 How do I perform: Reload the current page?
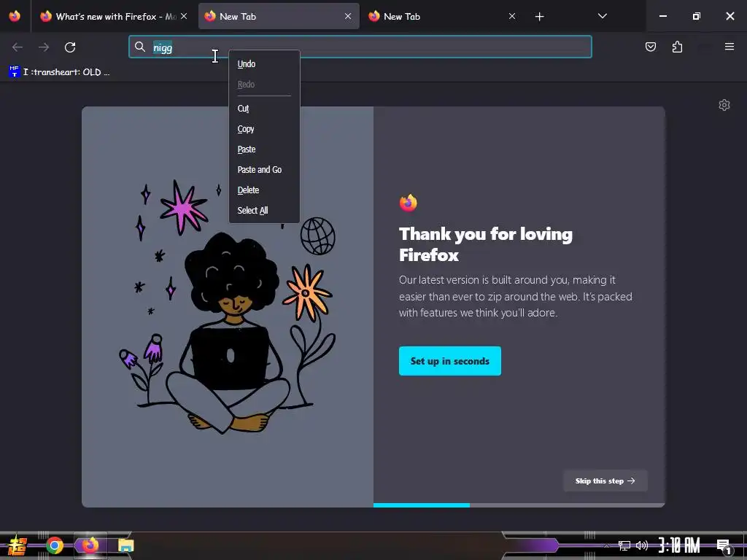(70, 47)
